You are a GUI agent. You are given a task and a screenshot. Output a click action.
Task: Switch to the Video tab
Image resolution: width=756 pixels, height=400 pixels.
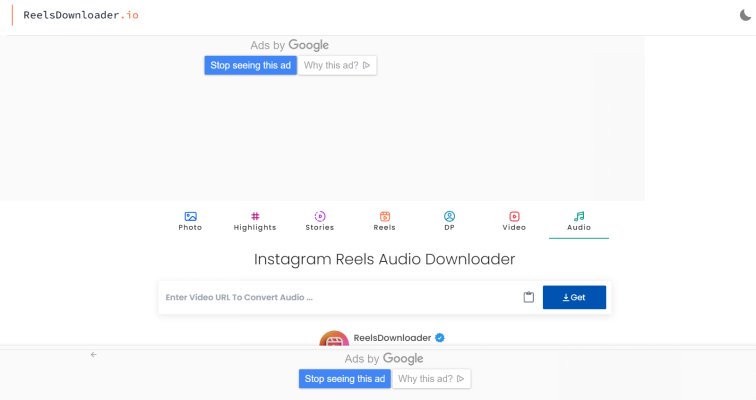pyautogui.click(x=514, y=221)
